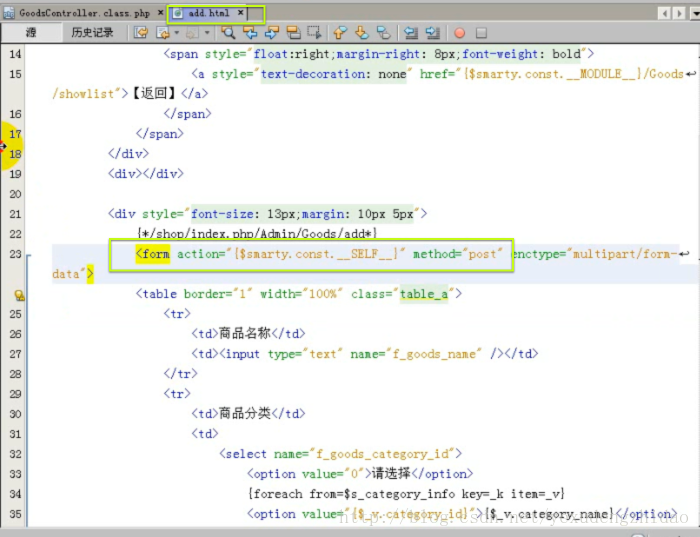Click the 【返回】 link text in code
Screen dimensions: 700x537
point(154,93)
